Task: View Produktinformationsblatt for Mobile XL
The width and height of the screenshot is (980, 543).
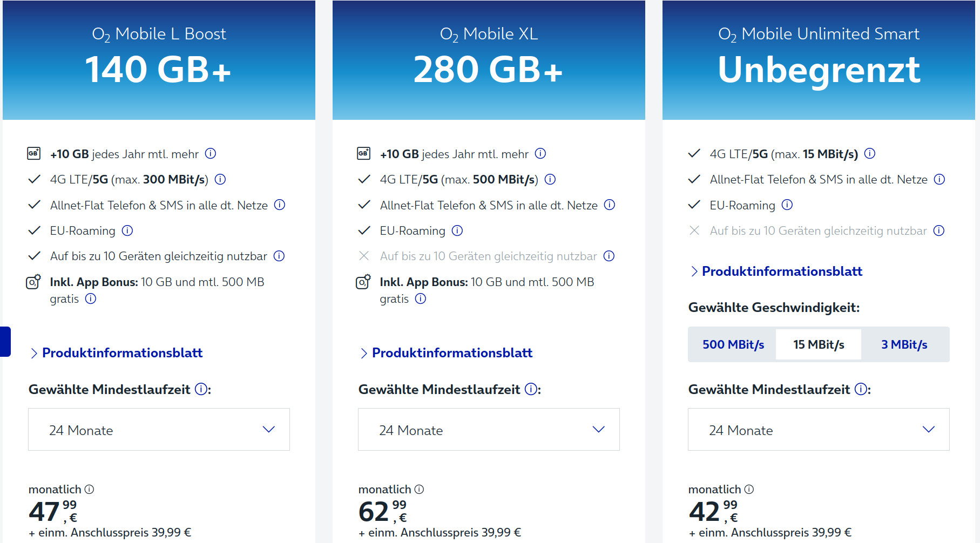Action: coord(452,353)
